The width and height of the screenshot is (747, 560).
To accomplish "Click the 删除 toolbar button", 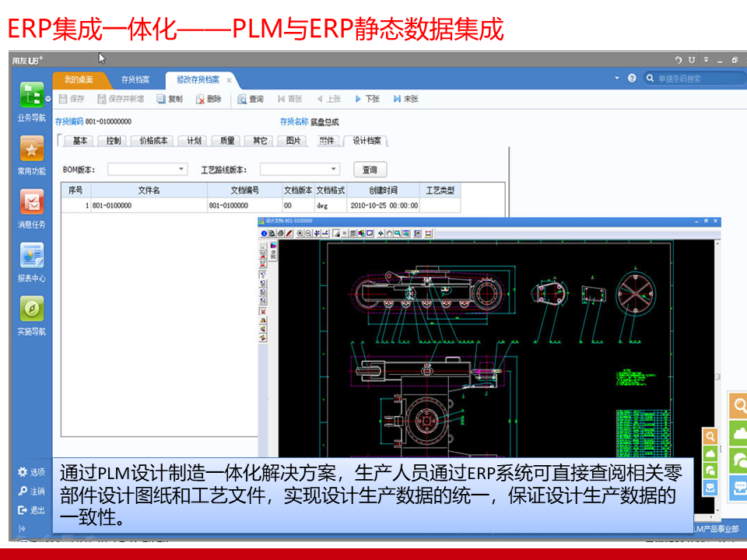I will (209, 99).
